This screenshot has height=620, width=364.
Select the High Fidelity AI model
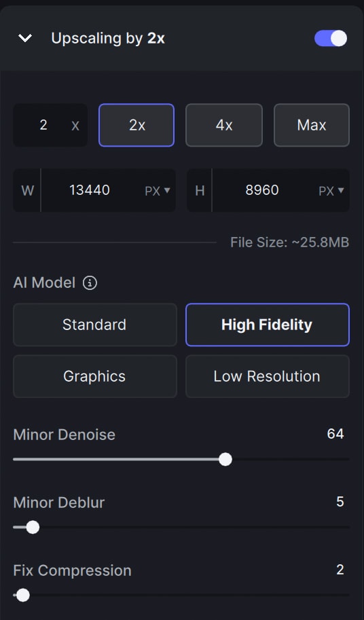click(x=267, y=325)
